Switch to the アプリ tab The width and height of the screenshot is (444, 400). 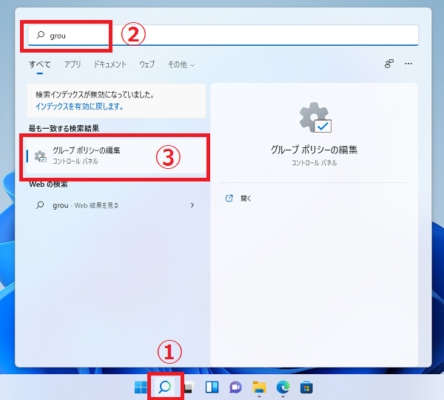click(x=73, y=64)
